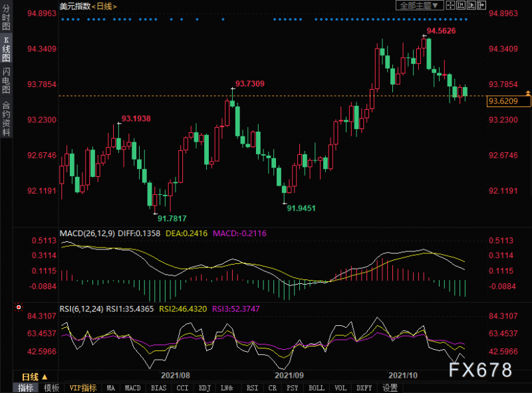Screen dimensions: 532x393
Task: Click the 设置 settings button
Action: (x=390, y=388)
